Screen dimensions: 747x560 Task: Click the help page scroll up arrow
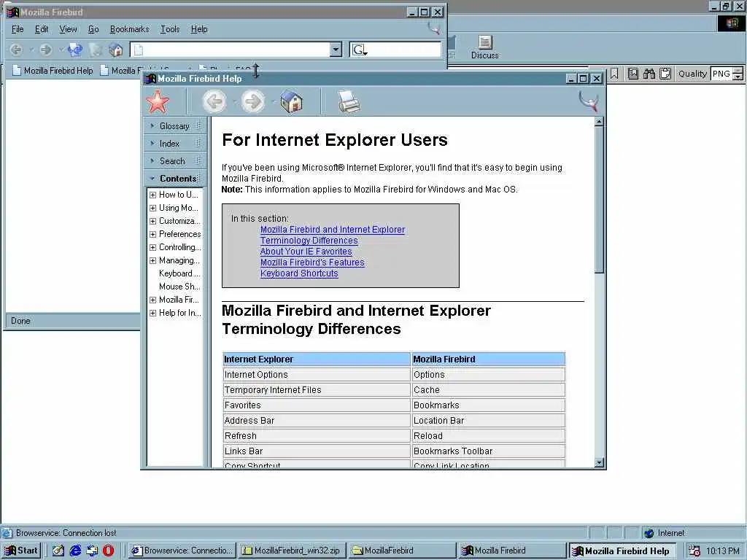point(600,122)
